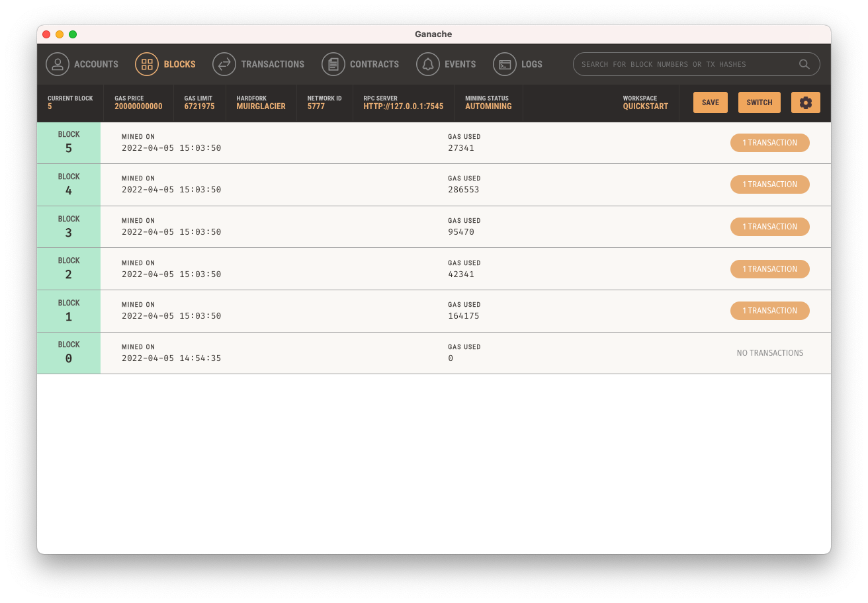Switch to the Logs tab label
The image size is (868, 603).
(532, 64)
